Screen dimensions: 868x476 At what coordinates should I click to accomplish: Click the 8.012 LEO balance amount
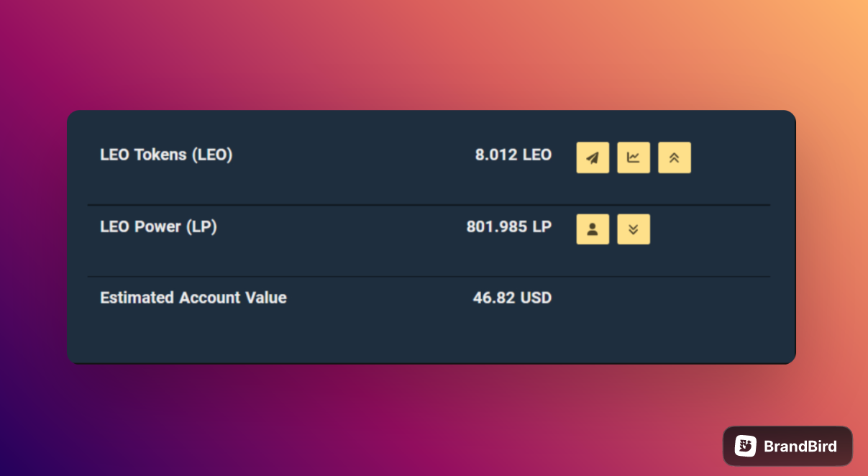(513, 155)
